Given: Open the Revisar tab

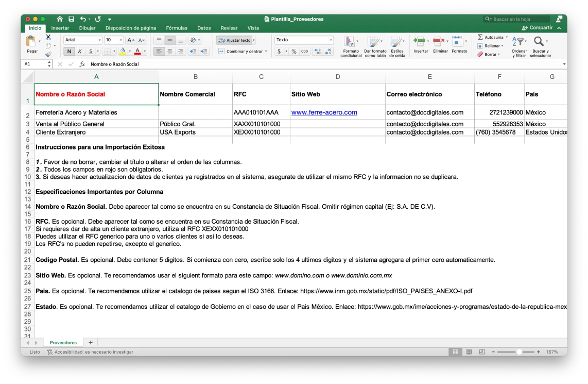Looking at the screenshot, I should (229, 28).
